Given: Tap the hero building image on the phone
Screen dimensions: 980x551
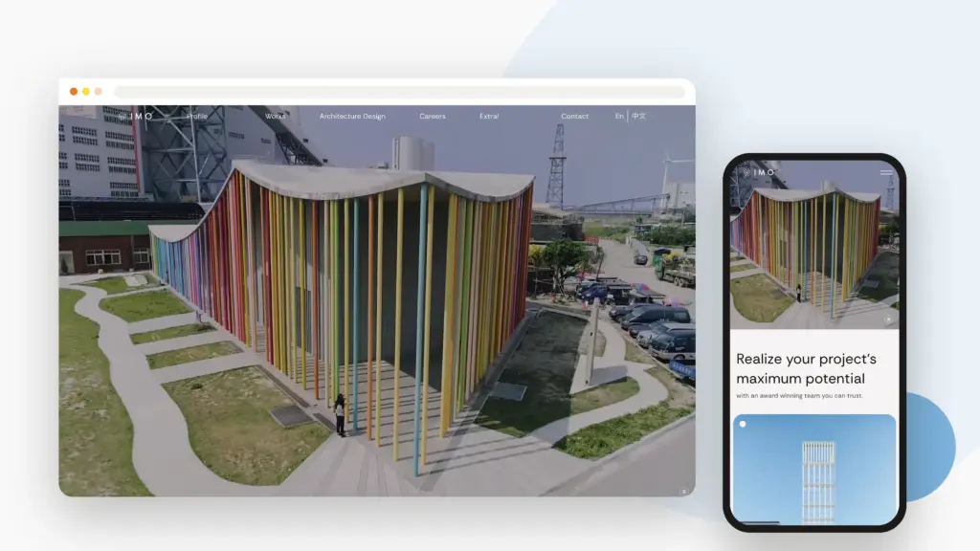Looking at the screenshot, I should (814, 244).
